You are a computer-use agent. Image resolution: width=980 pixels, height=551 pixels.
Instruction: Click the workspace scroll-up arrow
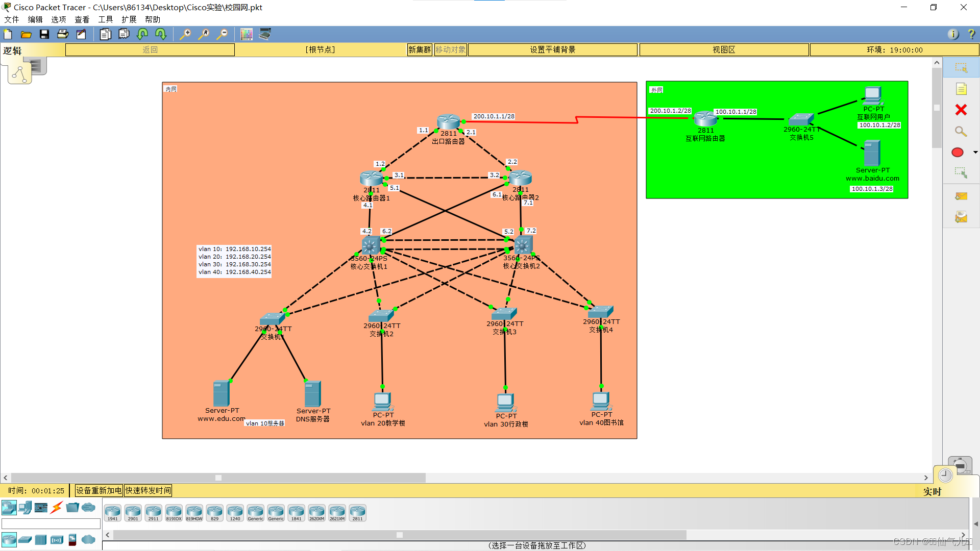(936, 63)
